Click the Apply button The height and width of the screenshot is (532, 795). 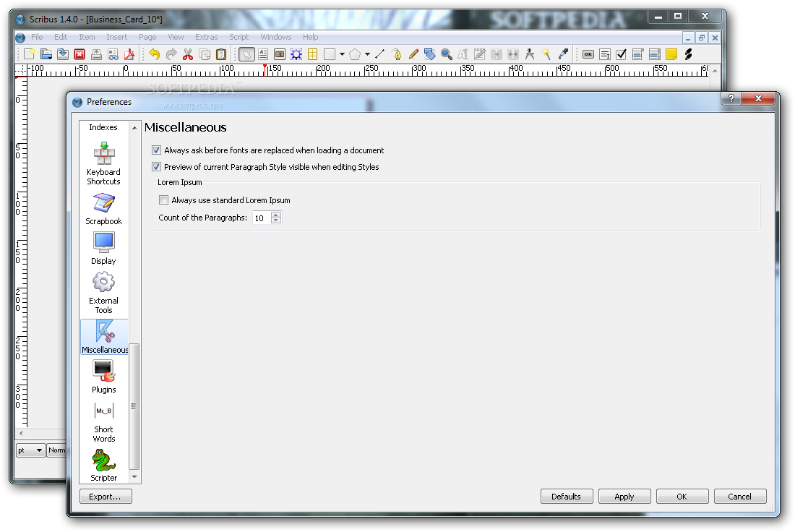624,497
